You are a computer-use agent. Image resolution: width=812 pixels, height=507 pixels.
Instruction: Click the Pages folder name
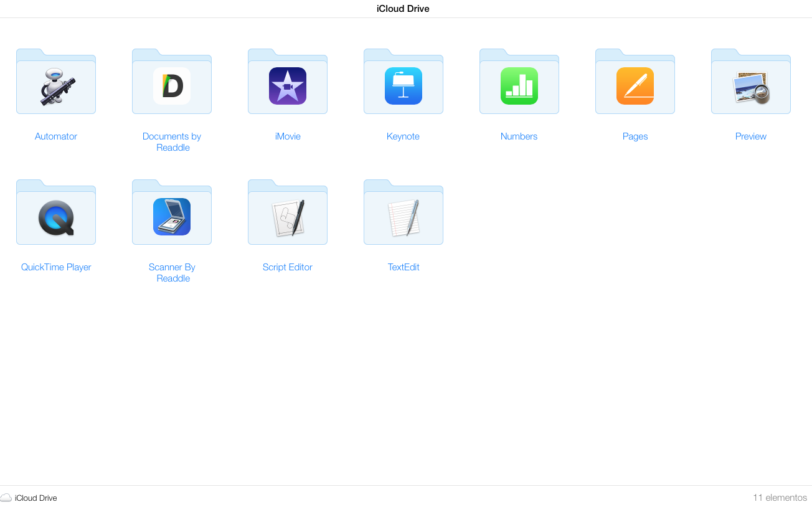pyautogui.click(x=635, y=136)
